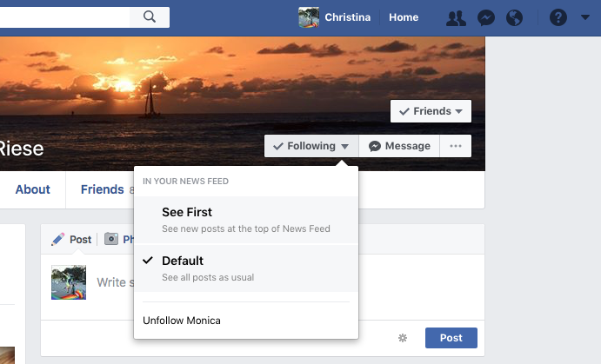Click the gear icon beside Post button
This screenshot has width=601, height=364.
[x=402, y=338]
